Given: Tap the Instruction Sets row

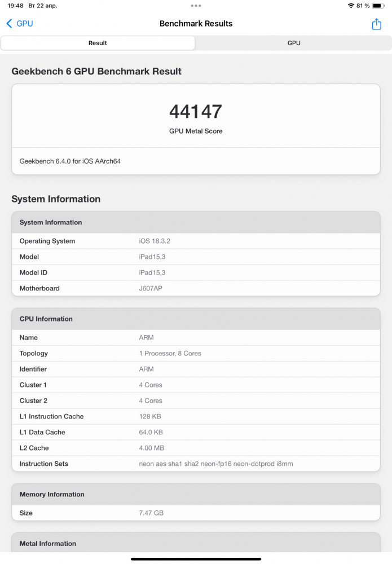Looking at the screenshot, I should (x=196, y=464).
